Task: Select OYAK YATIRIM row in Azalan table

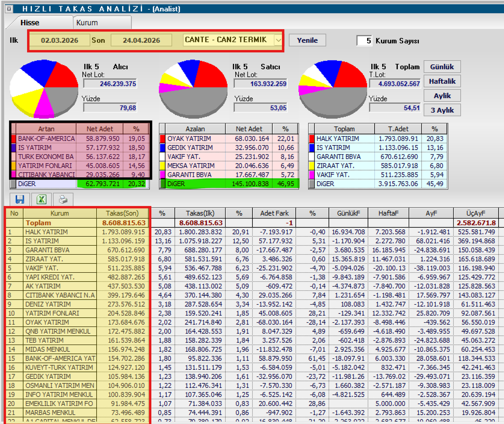Action: point(230,138)
